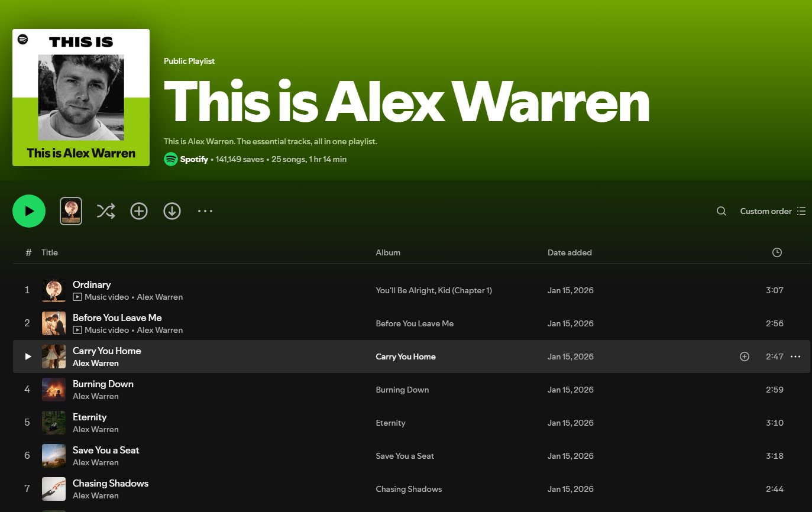812x512 pixels.
Task: Click the green Play button
Action: tap(29, 211)
